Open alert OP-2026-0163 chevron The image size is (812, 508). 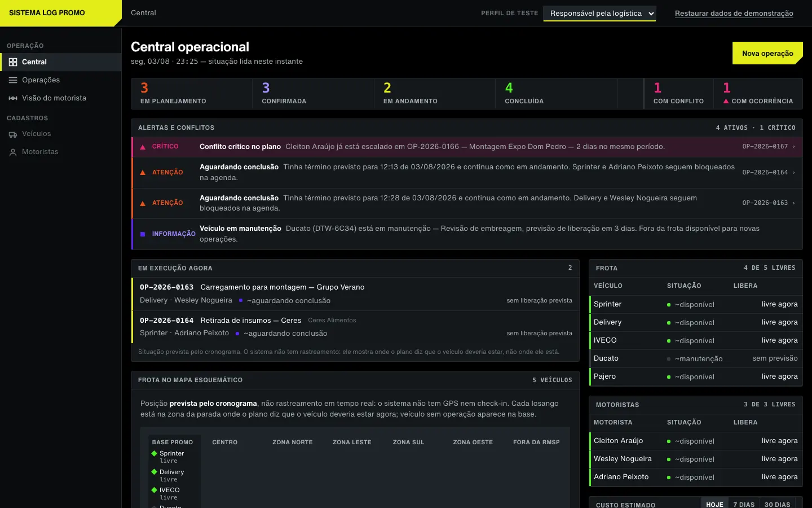(x=794, y=203)
